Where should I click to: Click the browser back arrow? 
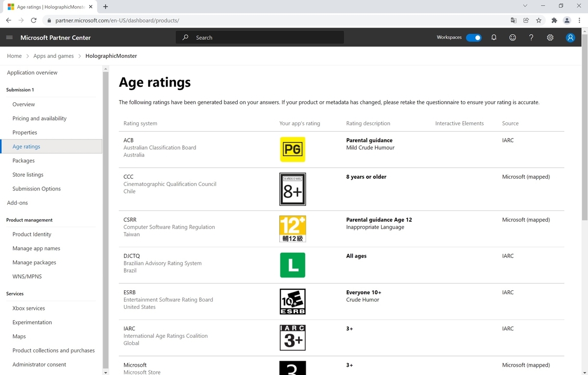point(8,21)
